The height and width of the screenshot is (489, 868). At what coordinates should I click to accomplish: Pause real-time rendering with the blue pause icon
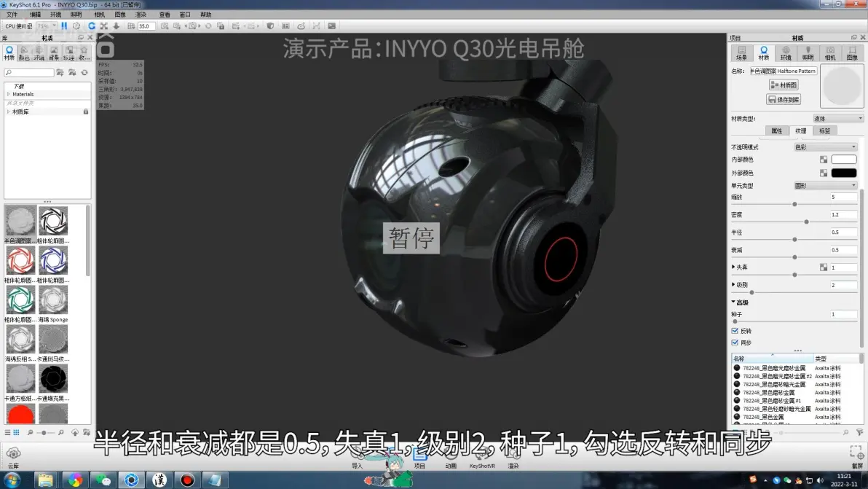tap(64, 26)
